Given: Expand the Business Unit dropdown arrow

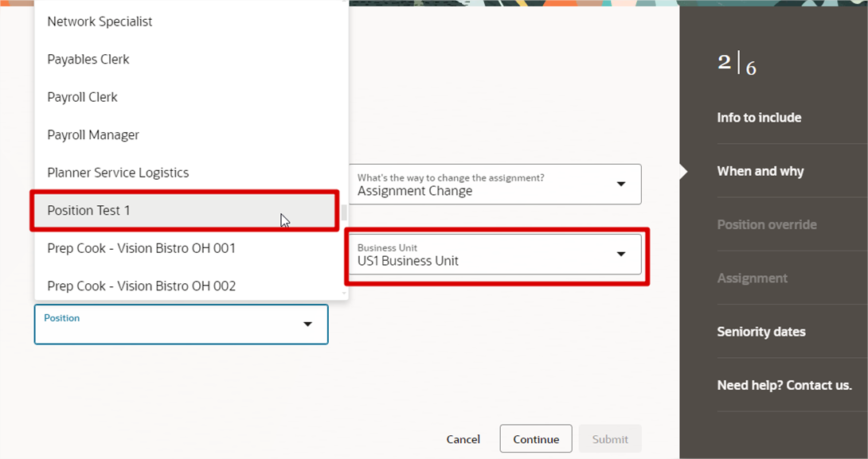Looking at the screenshot, I should pyautogui.click(x=621, y=254).
